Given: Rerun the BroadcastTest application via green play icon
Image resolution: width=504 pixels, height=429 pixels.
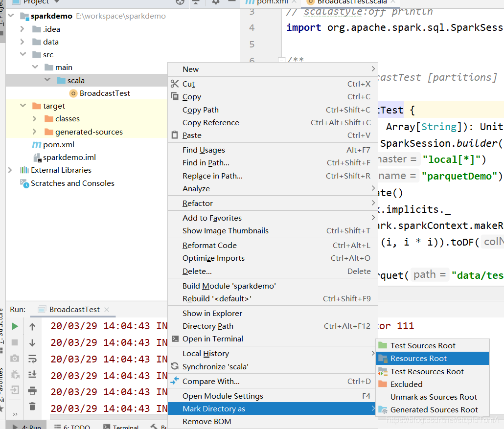Looking at the screenshot, I should tap(15, 326).
